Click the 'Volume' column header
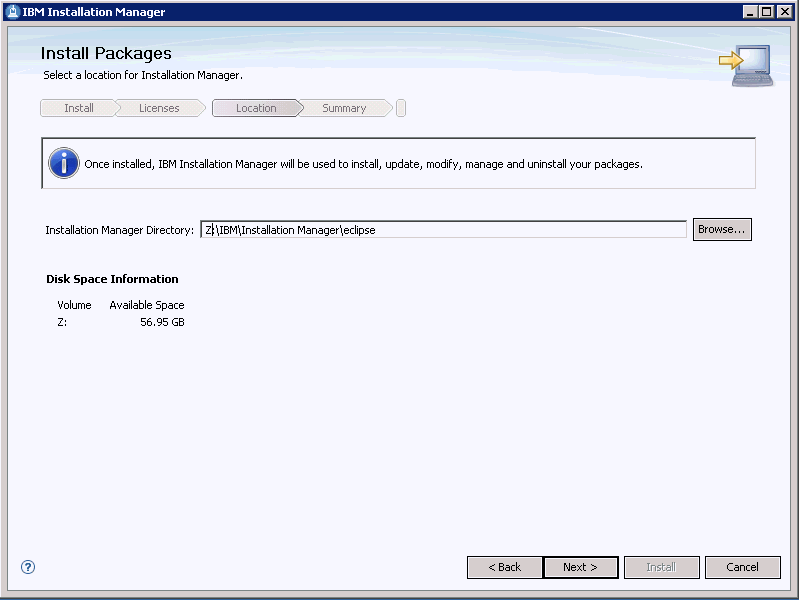 click(74, 305)
